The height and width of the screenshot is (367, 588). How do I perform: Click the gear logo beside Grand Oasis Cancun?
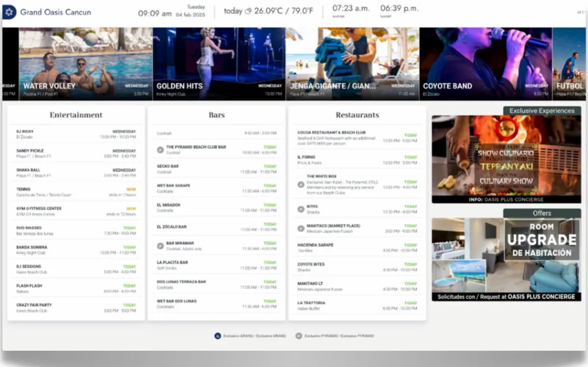(x=9, y=12)
